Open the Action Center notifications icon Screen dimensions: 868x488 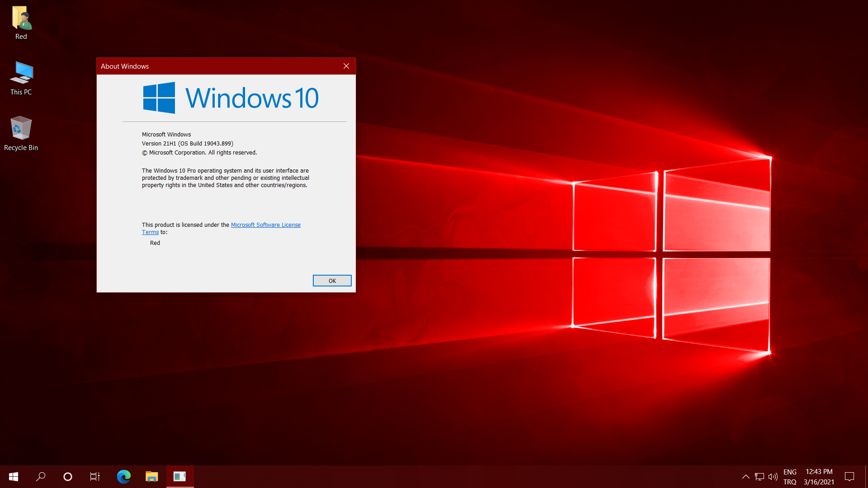(x=849, y=477)
